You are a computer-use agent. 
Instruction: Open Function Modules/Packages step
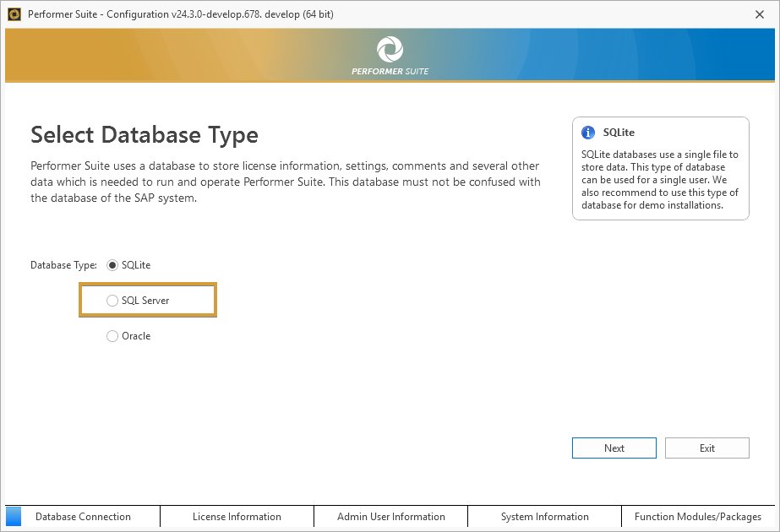[x=698, y=517]
